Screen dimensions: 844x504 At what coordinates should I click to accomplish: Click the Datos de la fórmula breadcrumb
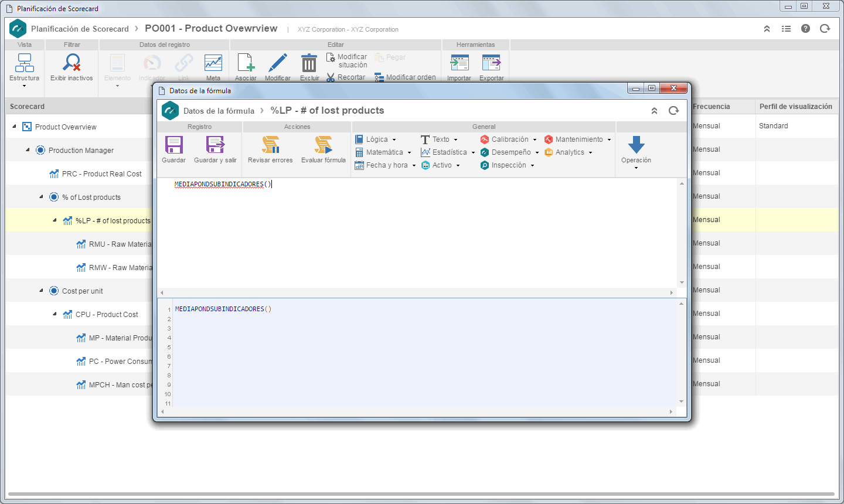click(x=219, y=111)
